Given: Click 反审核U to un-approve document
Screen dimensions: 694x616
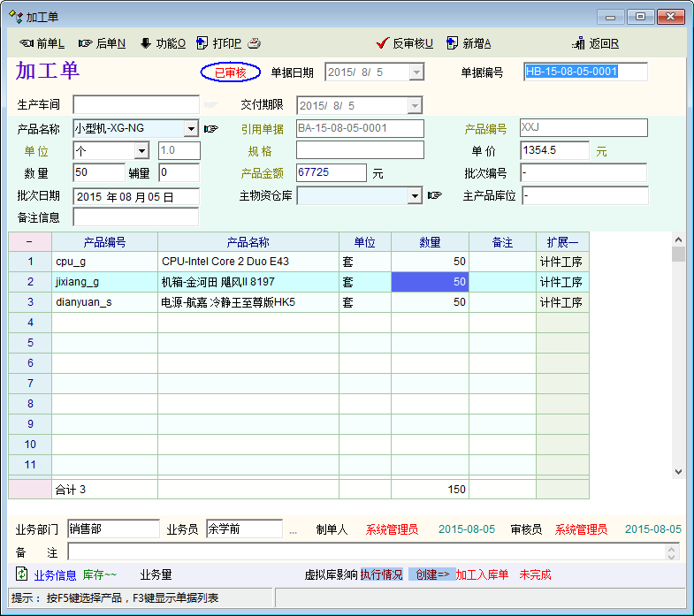Looking at the screenshot, I should [x=404, y=43].
